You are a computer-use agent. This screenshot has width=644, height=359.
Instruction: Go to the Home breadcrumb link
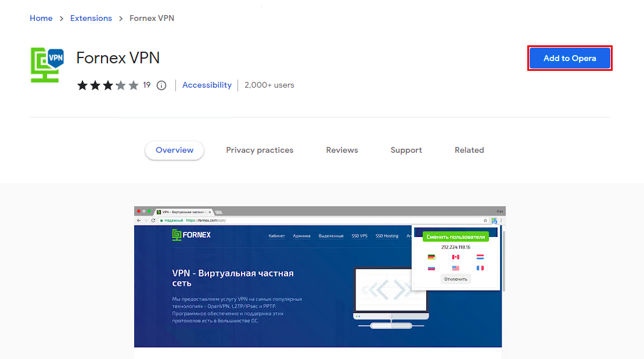(41, 18)
